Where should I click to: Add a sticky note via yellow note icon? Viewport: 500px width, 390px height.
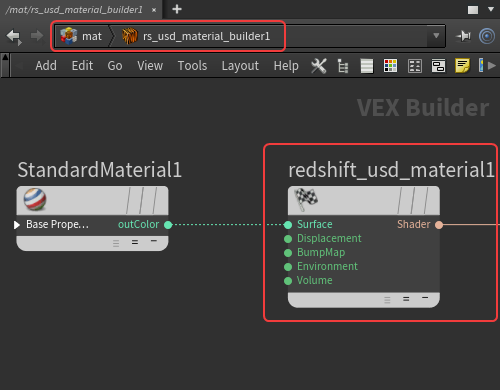pyautogui.click(x=462, y=66)
